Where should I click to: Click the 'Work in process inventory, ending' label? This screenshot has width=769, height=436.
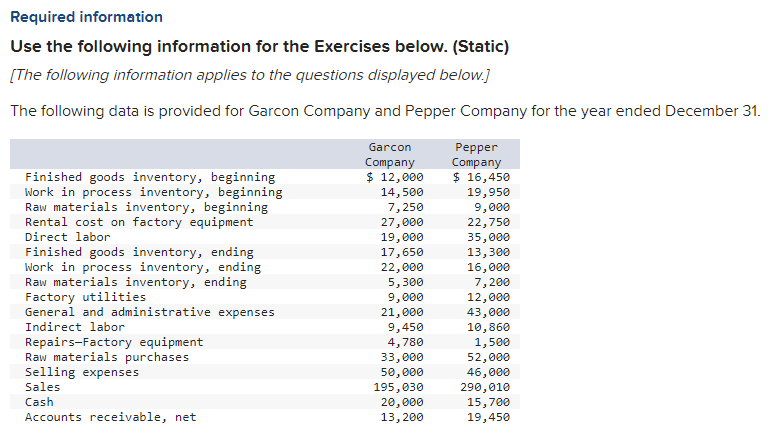pos(143,267)
